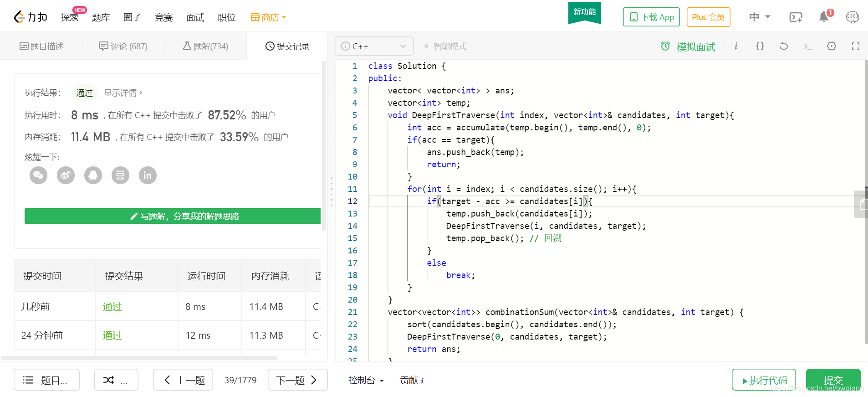The height and width of the screenshot is (397, 868).
Task: Click 下载 App button
Action: point(651,17)
